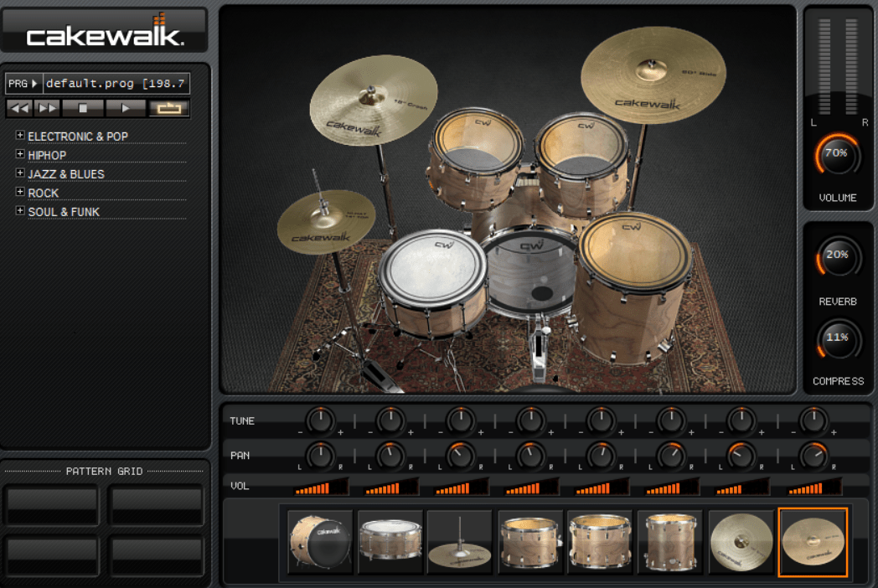The height and width of the screenshot is (588, 878).
Task: Set the crash cymbal VOL level bar
Action: pyautogui.click(x=742, y=486)
